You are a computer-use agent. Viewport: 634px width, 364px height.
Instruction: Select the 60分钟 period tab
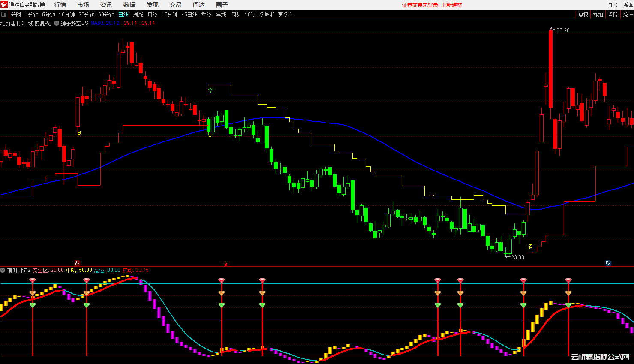pyautogui.click(x=106, y=15)
